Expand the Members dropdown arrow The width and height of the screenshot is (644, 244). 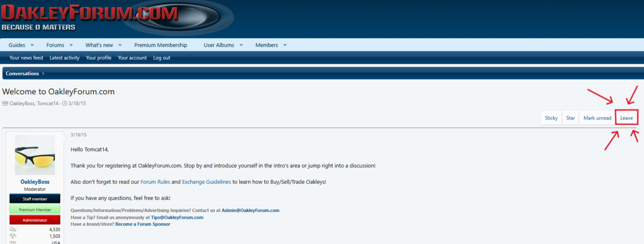pyautogui.click(x=285, y=46)
